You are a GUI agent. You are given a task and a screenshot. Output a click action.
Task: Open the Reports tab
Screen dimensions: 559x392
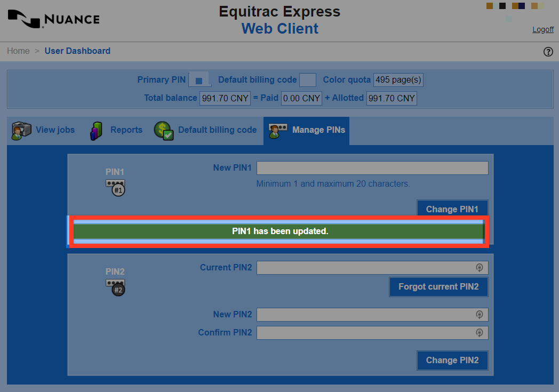pos(116,131)
